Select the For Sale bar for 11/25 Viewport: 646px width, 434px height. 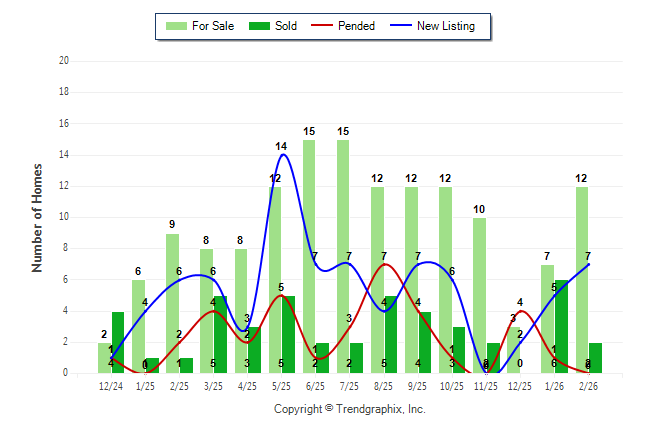pos(479,295)
